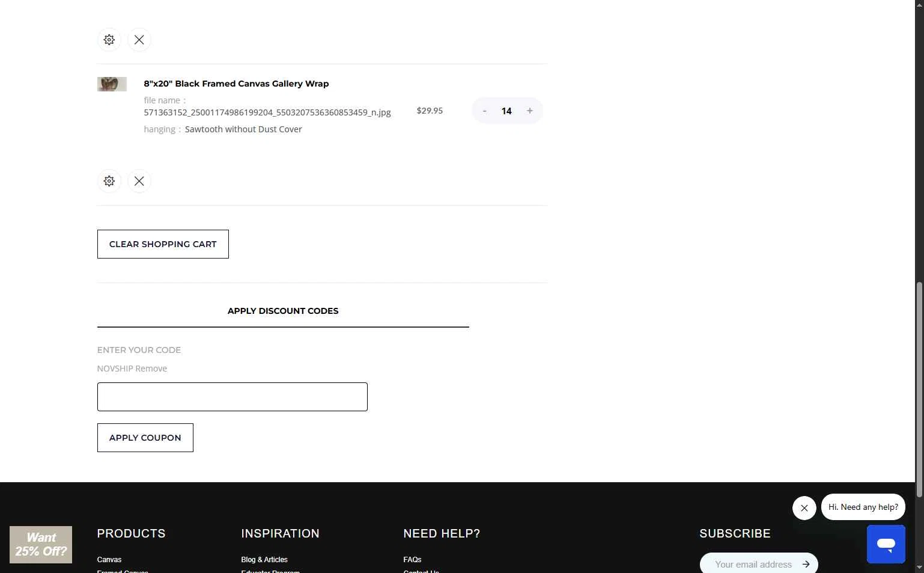Remove the upper cart item with X icon
The height and width of the screenshot is (573, 924).
(x=139, y=40)
